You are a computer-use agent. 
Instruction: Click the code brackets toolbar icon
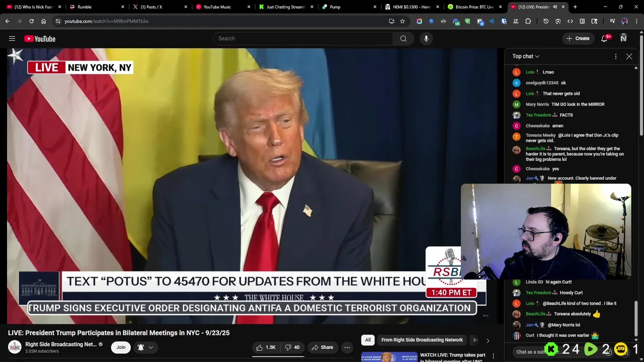click(x=570, y=21)
